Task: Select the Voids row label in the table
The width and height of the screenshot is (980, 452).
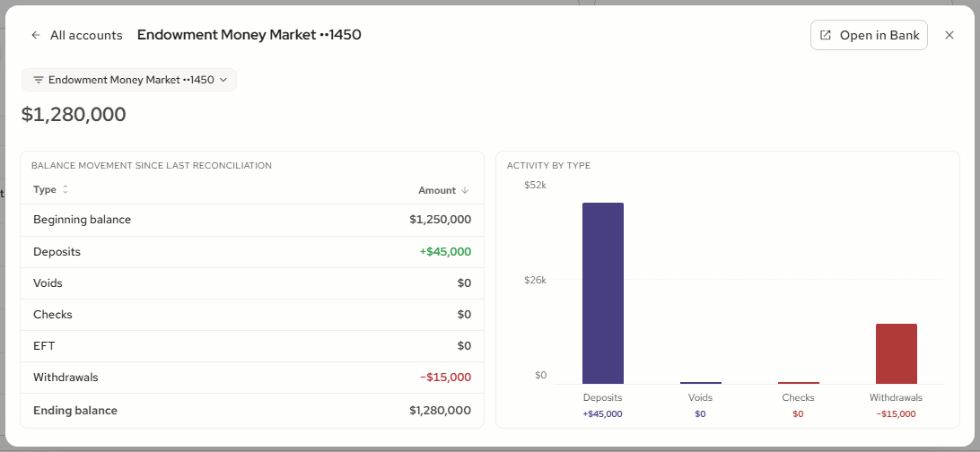Action: [48, 282]
